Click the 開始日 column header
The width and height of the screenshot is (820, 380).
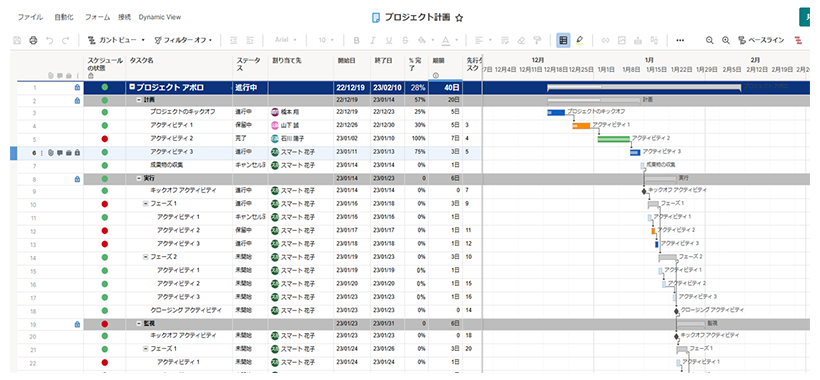click(x=352, y=66)
